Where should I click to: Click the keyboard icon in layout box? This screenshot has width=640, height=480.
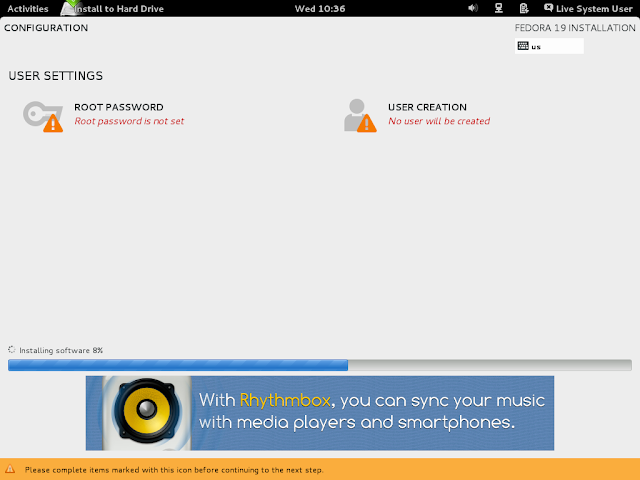tap(523, 46)
